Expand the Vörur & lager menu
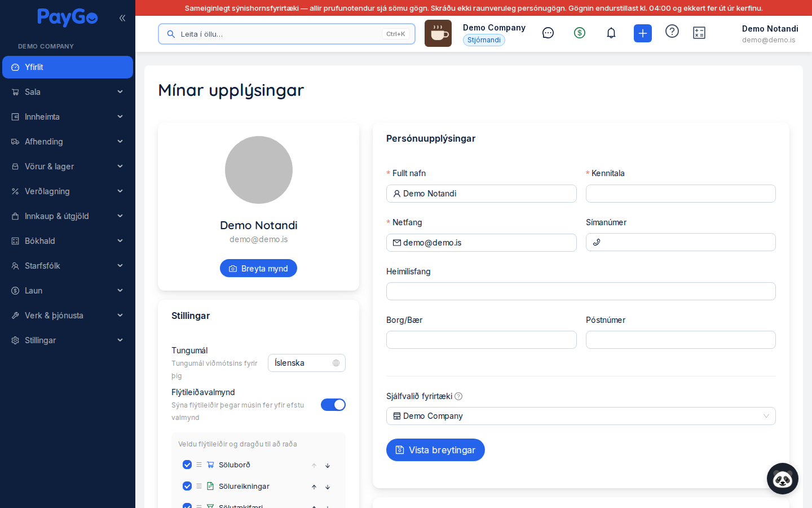The image size is (812, 508). (x=68, y=167)
